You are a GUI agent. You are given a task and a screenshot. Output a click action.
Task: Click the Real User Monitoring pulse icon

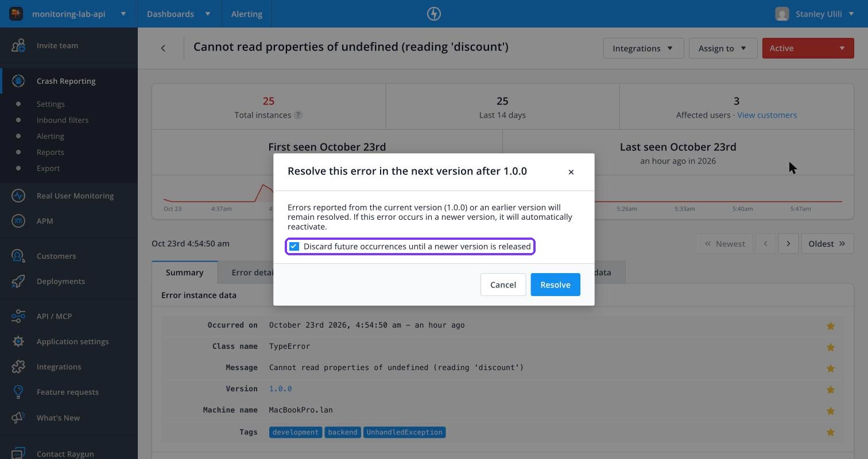point(18,196)
